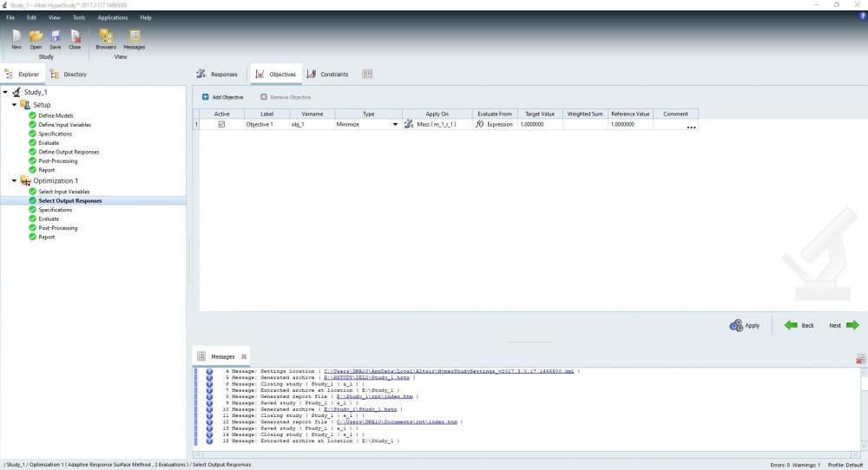Click the ellipsis button in Comment cell

[x=691, y=127]
